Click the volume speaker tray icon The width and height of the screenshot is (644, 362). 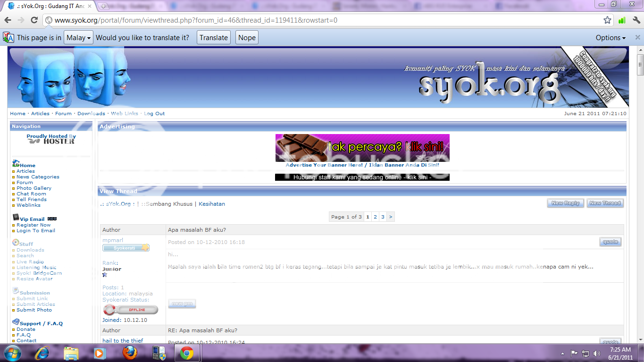(x=597, y=353)
